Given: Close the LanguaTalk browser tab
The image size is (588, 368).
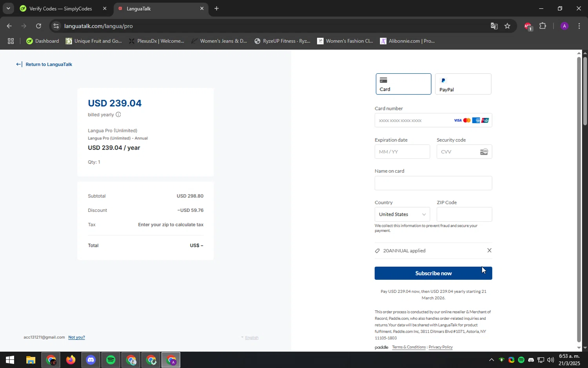Looking at the screenshot, I should (202, 9).
